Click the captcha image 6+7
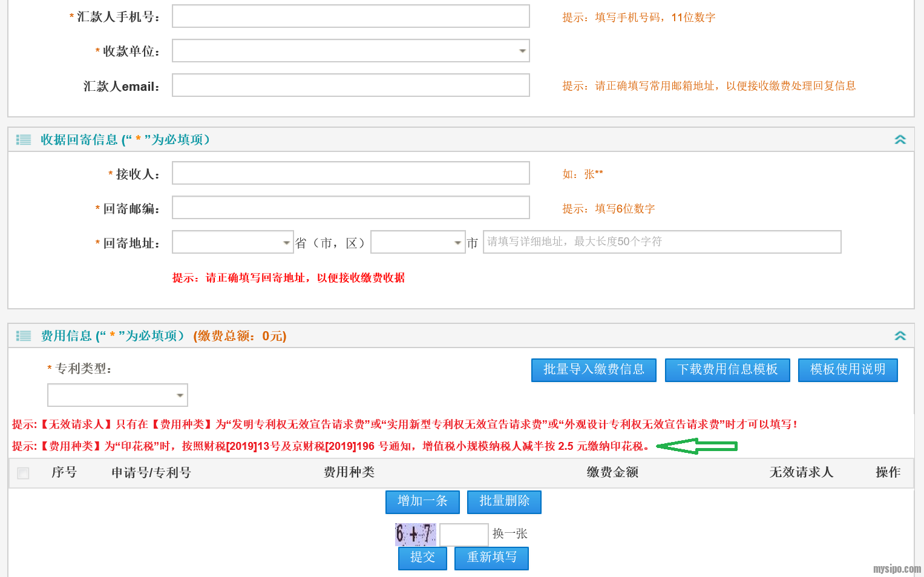The width and height of the screenshot is (924, 577). [x=415, y=534]
